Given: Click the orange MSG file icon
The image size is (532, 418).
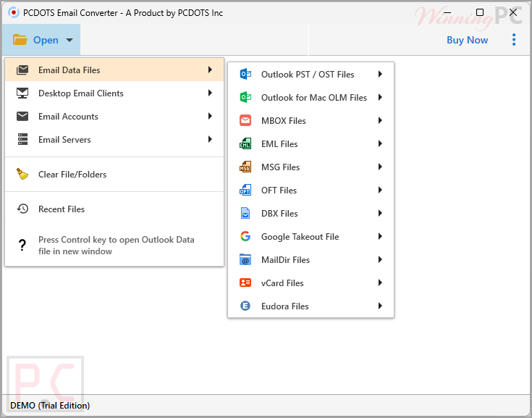Looking at the screenshot, I should tap(245, 167).
